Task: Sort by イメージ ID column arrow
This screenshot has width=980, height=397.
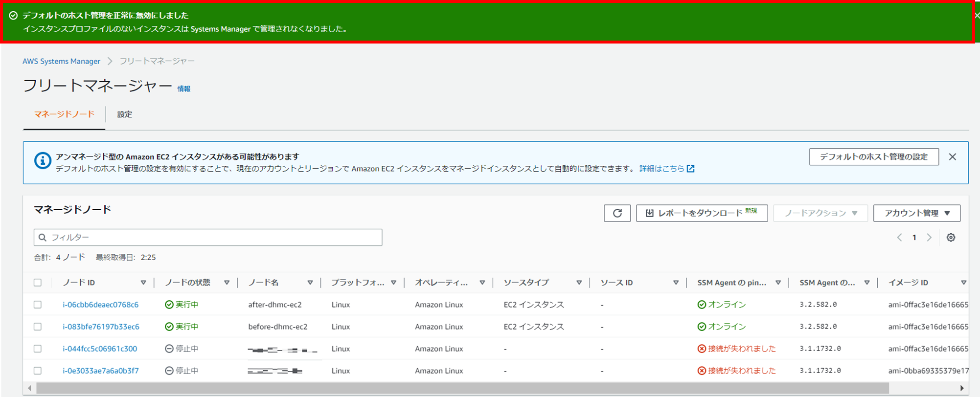Action: (964, 283)
